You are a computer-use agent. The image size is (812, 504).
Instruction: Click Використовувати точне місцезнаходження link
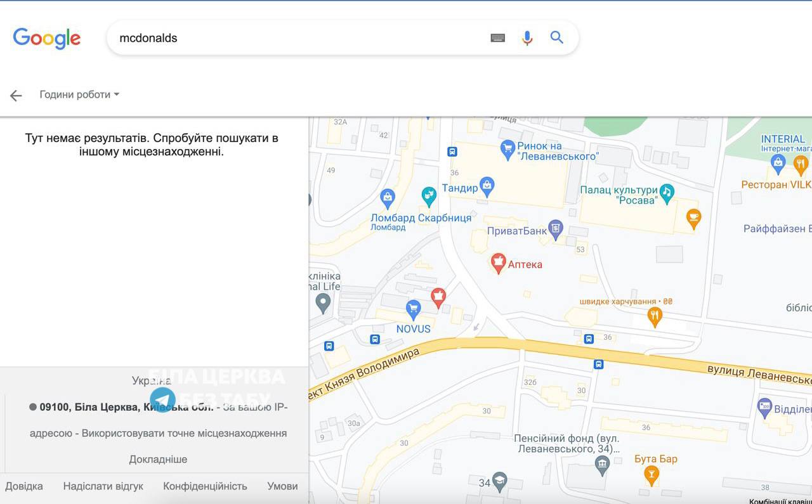(184, 433)
